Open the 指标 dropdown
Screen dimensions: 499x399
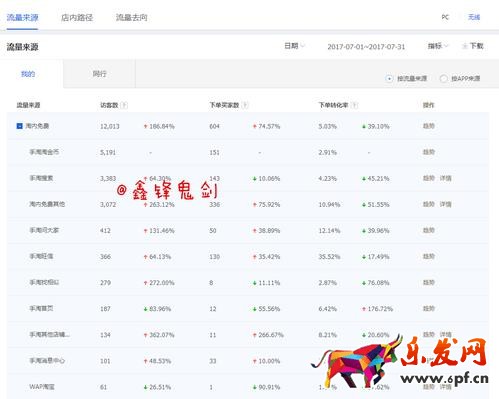pyautogui.click(x=438, y=46)
